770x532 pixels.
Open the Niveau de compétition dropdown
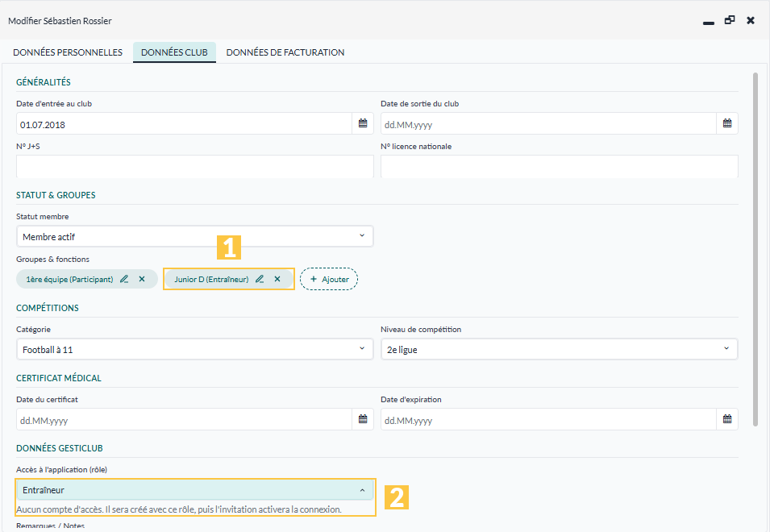560,350
